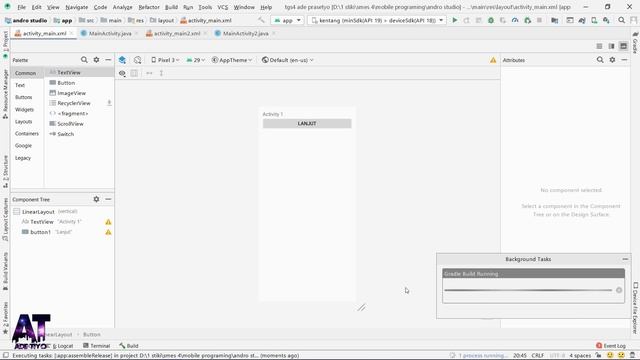Screen dimensions: 640x360
Task: Click the Gradle build progress bar
Action: coord(528,290)
